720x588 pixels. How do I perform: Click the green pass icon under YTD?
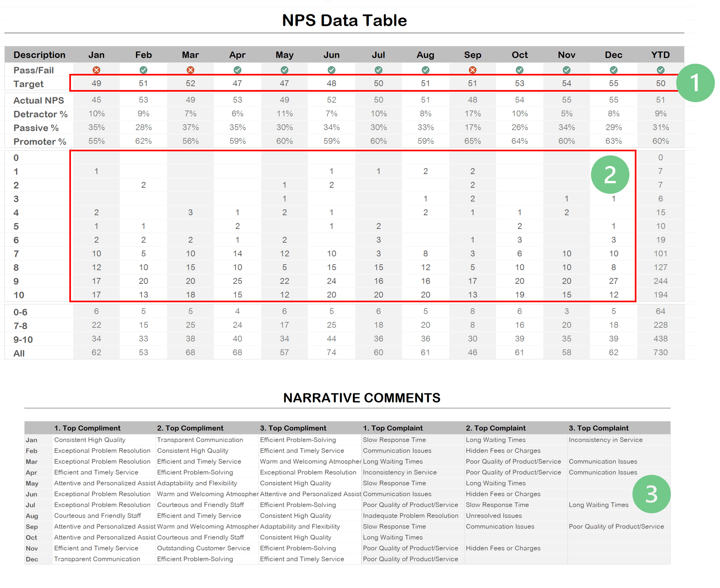[660, 70]
